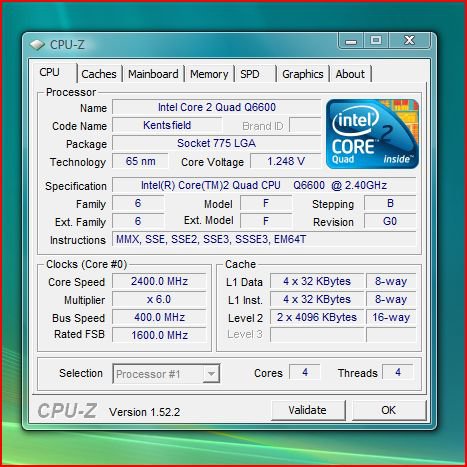Select the Memory tab
The width and height of the screenshot is (467, 467).
point(209,74)
